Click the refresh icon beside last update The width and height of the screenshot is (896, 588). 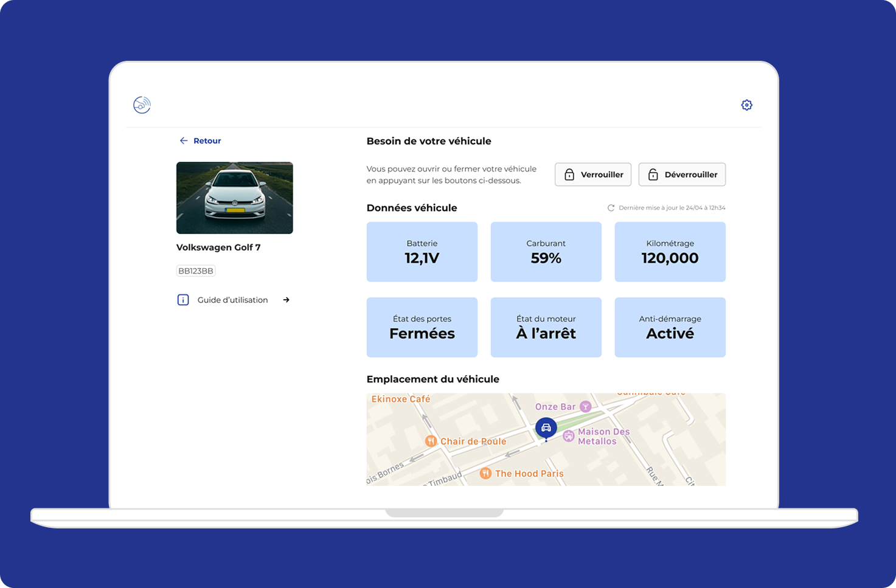pos(611,208)
